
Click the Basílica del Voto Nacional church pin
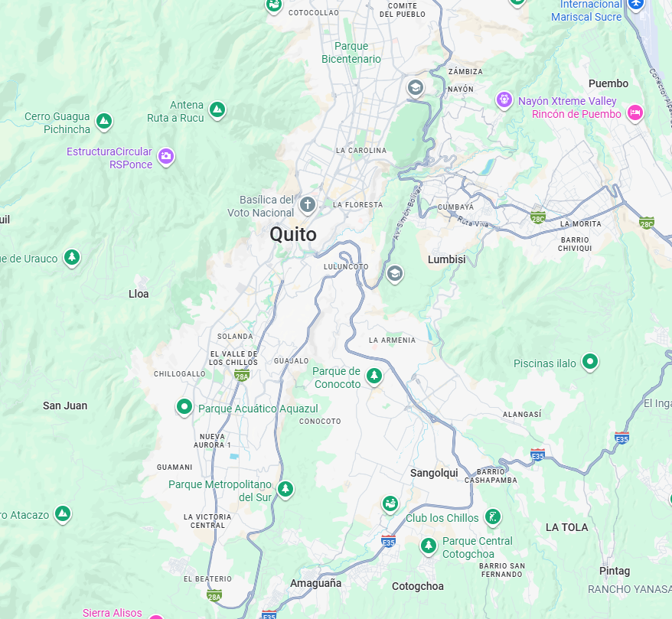click(x=307, y=205)
